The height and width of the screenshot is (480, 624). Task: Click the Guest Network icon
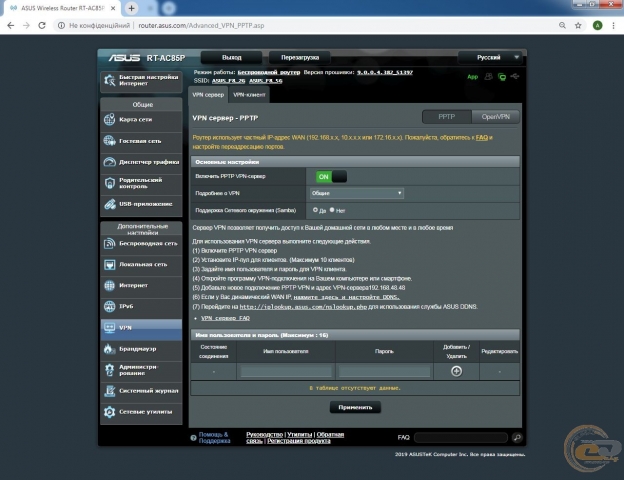coord(109,141)
